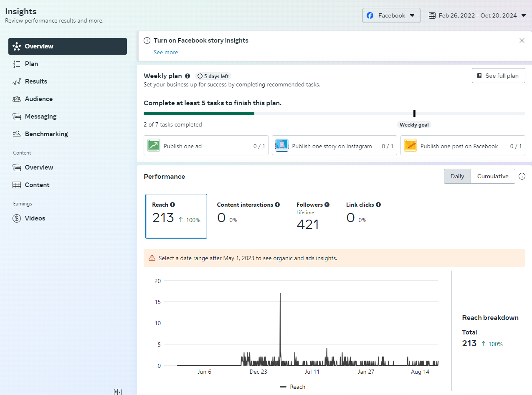The height and width of the screenshot is (395, 532).
Task: Click the '2 of 7 tasks completed' text
Action: 173,124
